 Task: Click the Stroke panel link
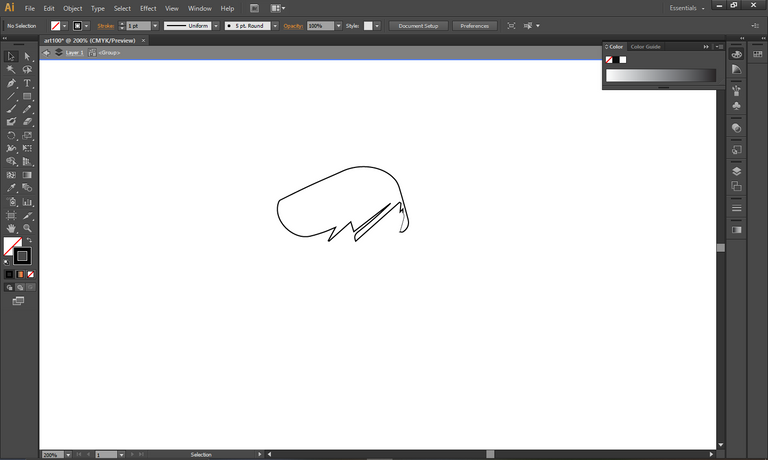click(106, 26)
